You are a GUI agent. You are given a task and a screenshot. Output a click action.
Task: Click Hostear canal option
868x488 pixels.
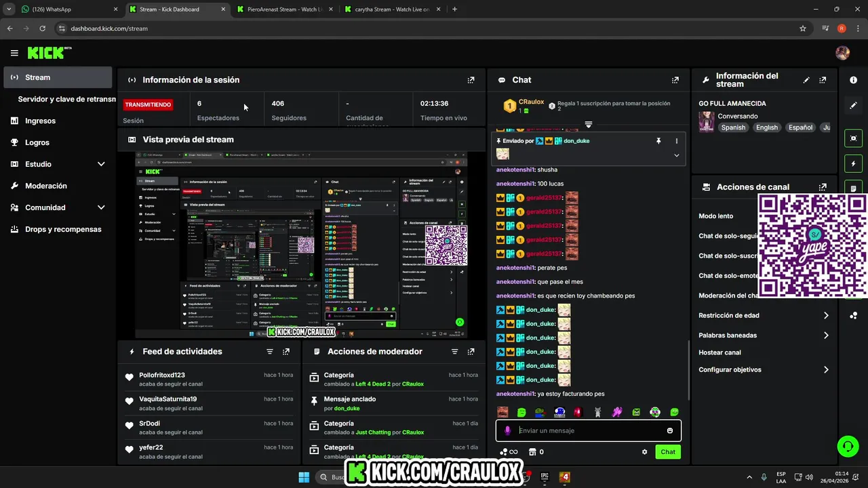pyautogui.click(x=719, y=352)
